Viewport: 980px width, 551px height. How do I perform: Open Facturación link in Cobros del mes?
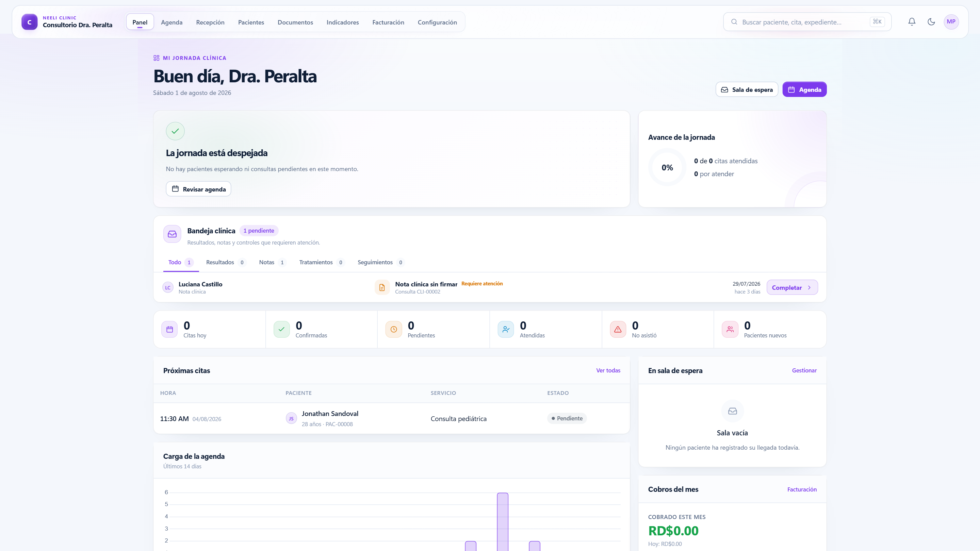(x=802, y=489)
